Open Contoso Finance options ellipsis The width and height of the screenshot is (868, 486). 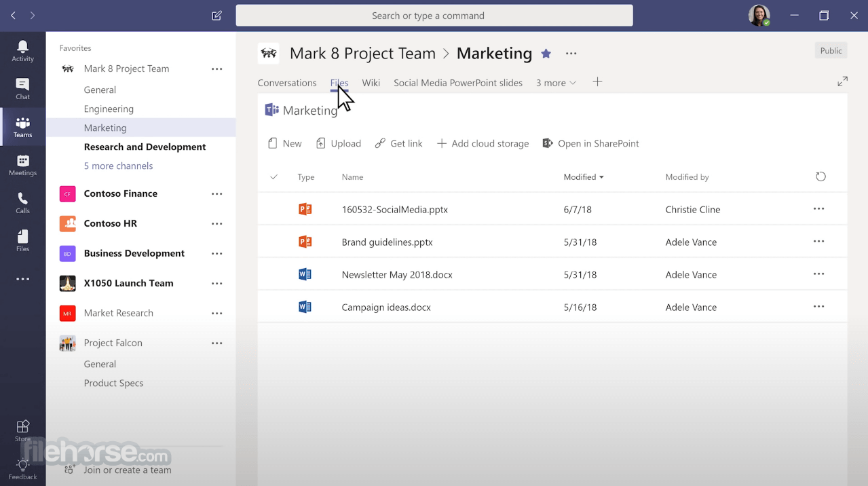pos(216,193)
